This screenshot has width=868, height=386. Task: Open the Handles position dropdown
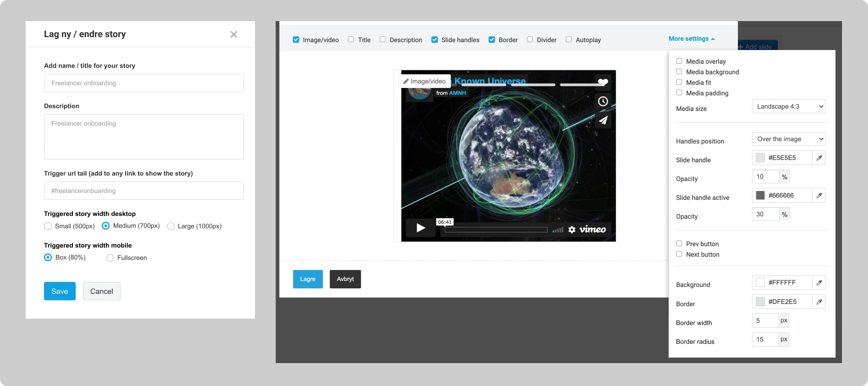[x=788, y=139]
